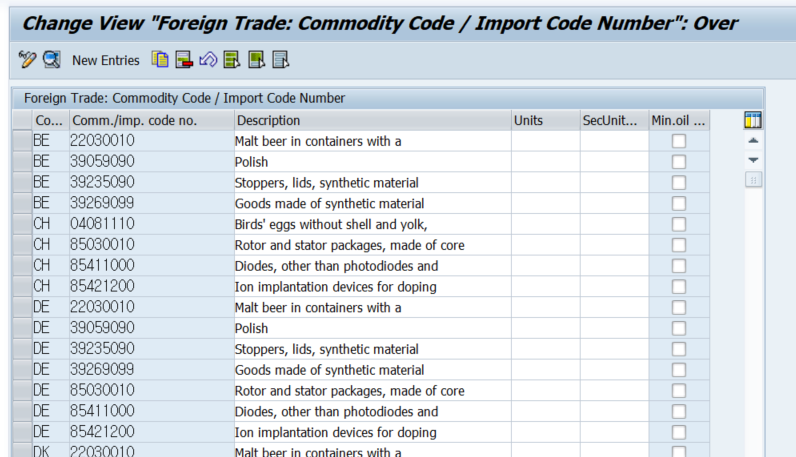Image resolution: width=796 pixels, height=457 pixels.
Task: Click the Copy As icon
Action: 160,60
